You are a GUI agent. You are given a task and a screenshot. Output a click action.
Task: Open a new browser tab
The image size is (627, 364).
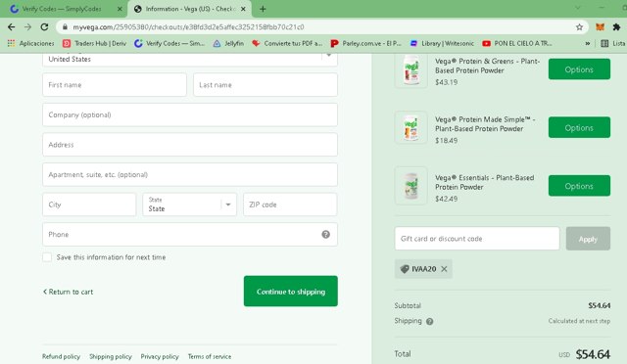(263, 9)
